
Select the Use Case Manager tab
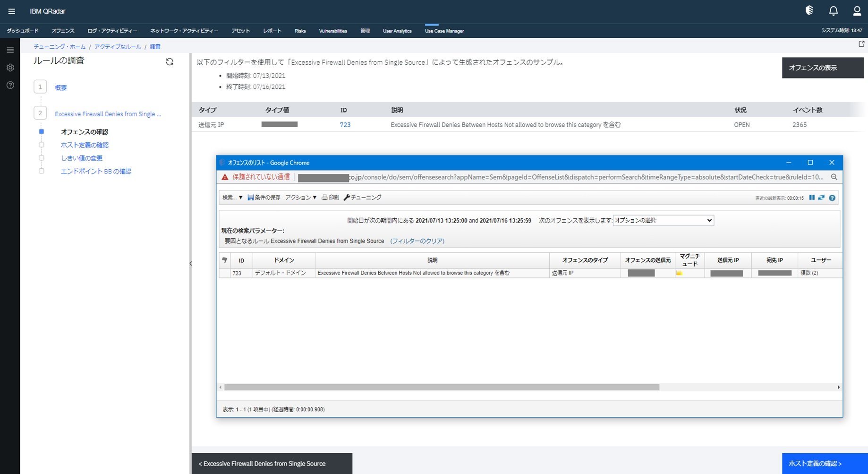444,31
